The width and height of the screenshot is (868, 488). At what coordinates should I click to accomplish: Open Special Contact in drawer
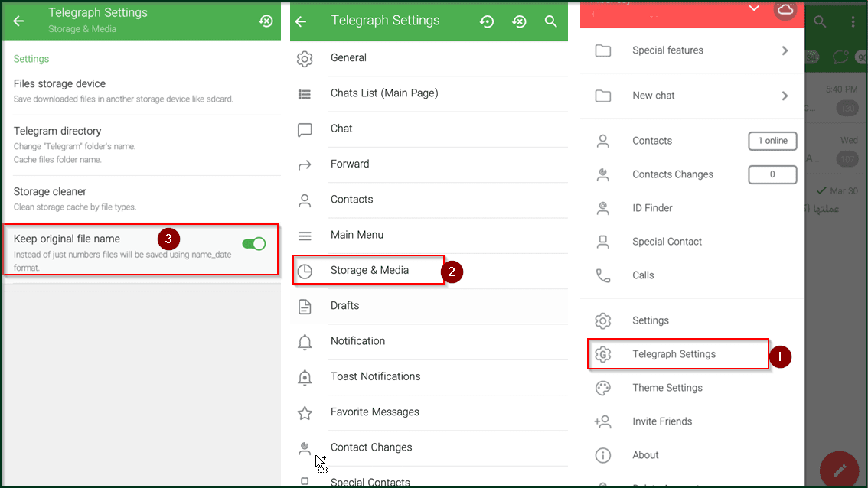pyautogui.click(x=692, y=242)
